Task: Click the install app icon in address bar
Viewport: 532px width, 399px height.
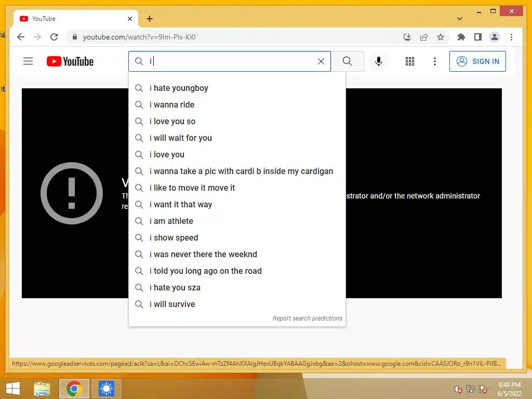Action: click(x=407, y=37)
